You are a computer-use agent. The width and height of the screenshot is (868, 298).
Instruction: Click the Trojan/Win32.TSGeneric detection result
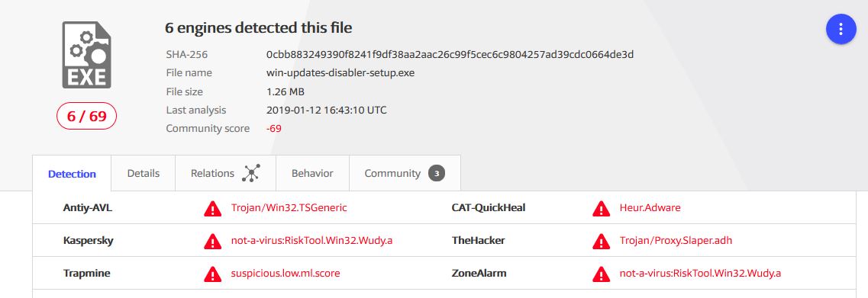289,208
